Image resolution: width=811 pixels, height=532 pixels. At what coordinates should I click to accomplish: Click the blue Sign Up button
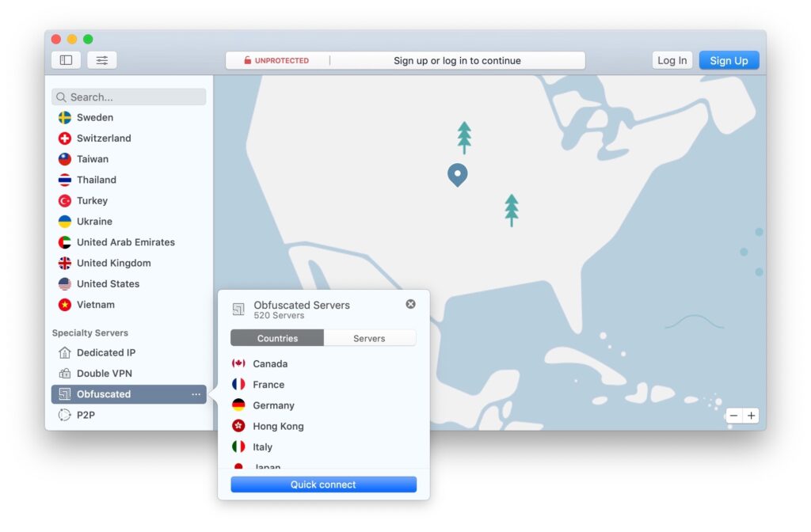[x=729, y=60]
